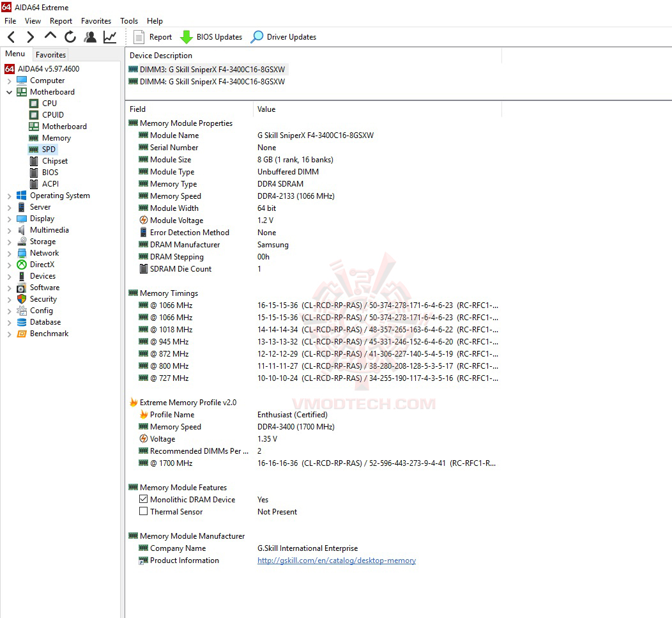Select DIMM4: G Skill SniperX device row
Screen dimensions: 672x618
pyautogui.click(x=206, y=82)
